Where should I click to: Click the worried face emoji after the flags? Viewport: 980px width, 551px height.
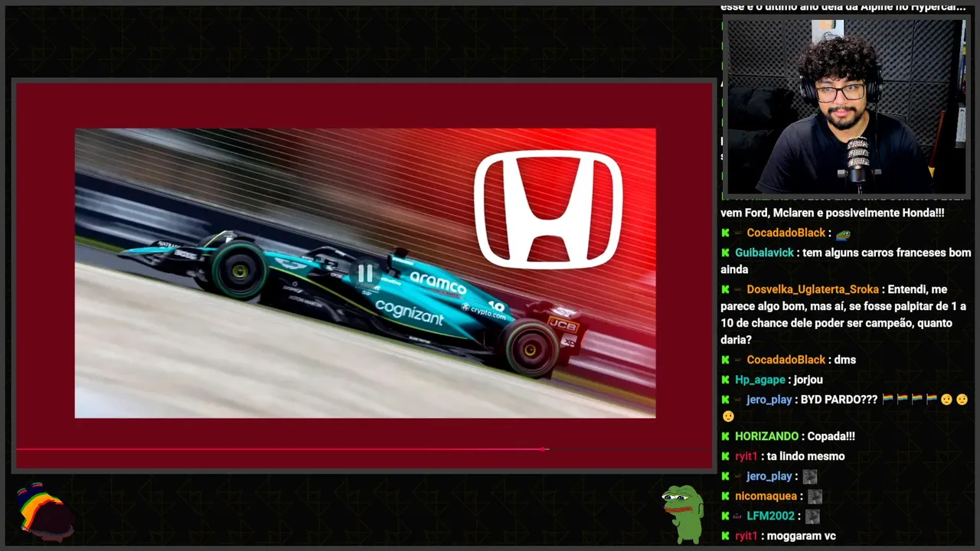click(947, 399)
